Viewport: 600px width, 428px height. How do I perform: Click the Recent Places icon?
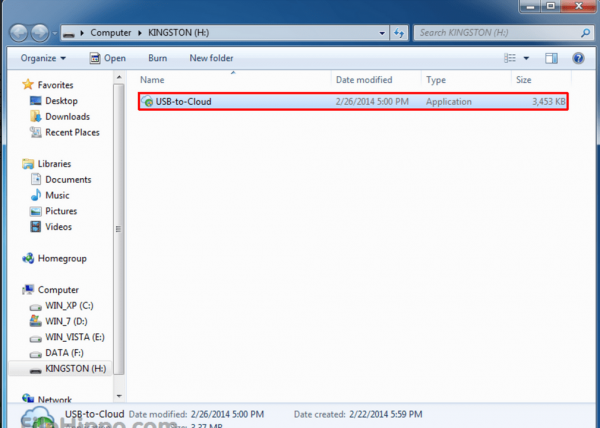pos(36,132)
